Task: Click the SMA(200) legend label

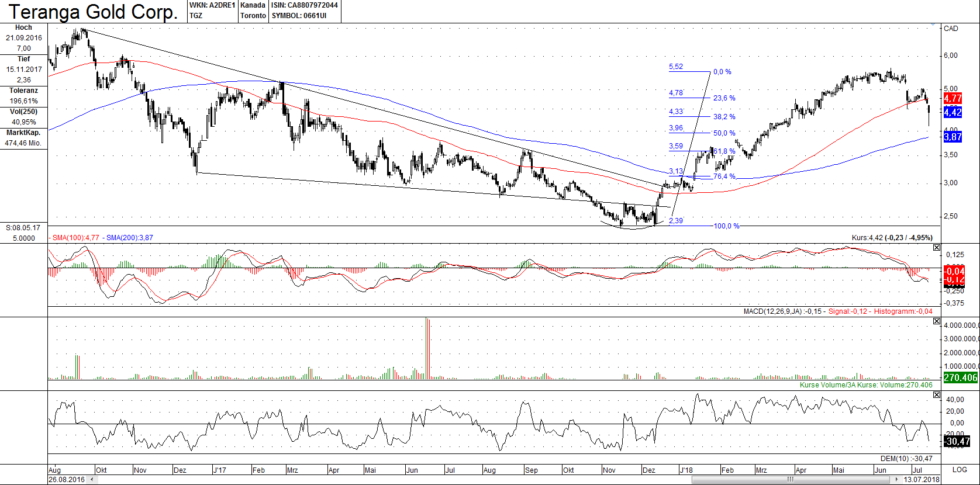Action: click(x=129, y=238)
